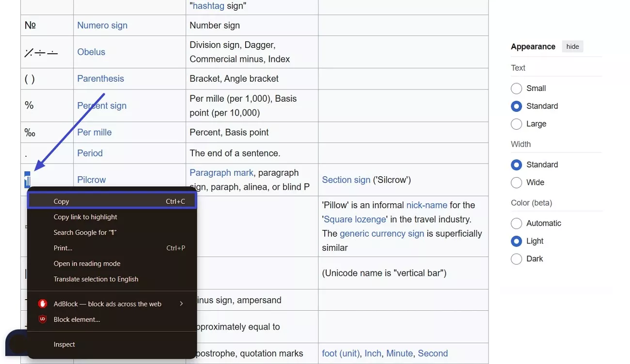Search Google for the selected pilcrow
Viewport: 630px width, 364px height.
tap(85, 232)
